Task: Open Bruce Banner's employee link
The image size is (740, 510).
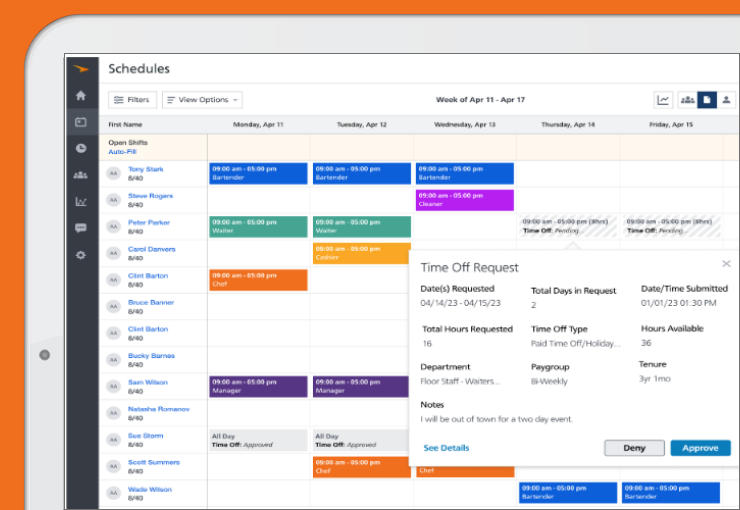Action: click(x=151, y=302)
